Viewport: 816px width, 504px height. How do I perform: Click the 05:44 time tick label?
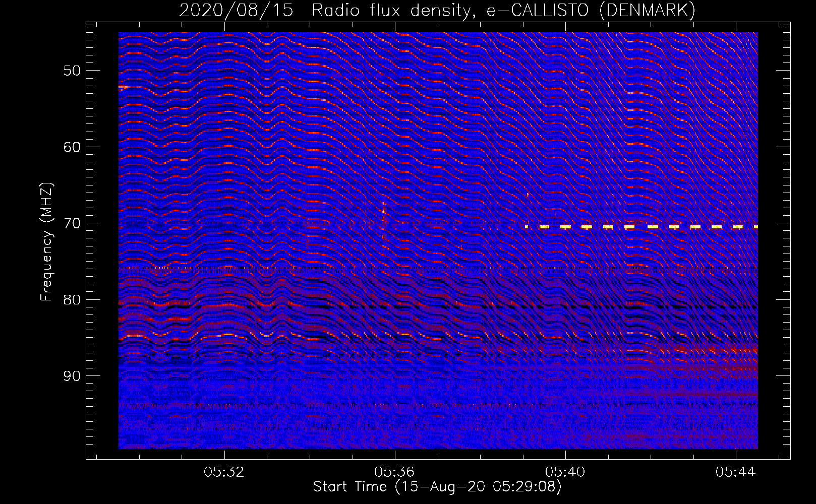point(735,472)
